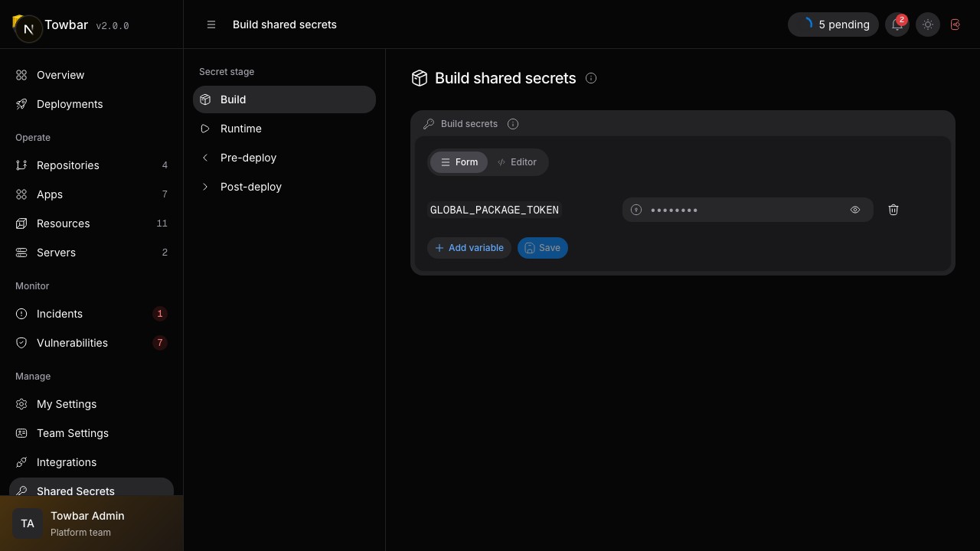Open My Settings
The image size is (980, 551).
tap(91, 404)
